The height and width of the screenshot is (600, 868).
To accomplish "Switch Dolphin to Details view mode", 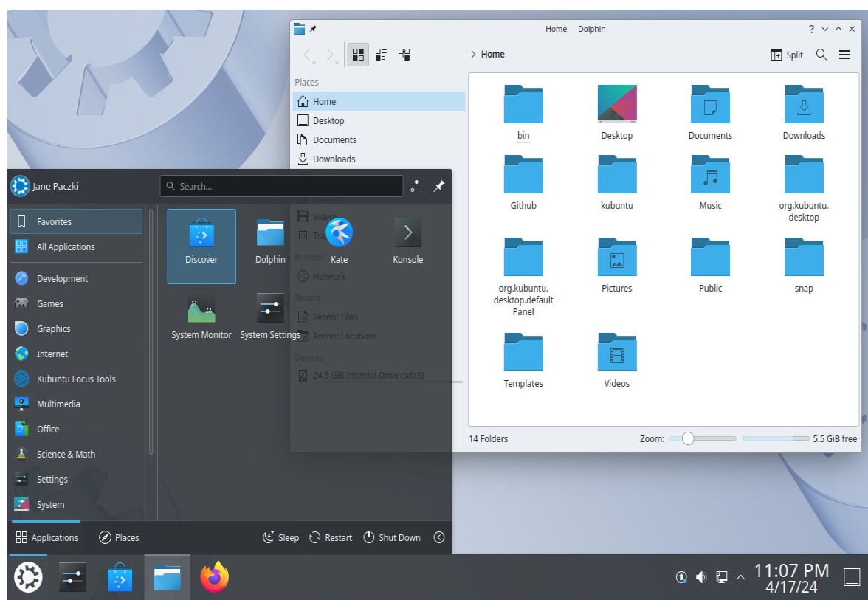I will click(x=381, y=54).
